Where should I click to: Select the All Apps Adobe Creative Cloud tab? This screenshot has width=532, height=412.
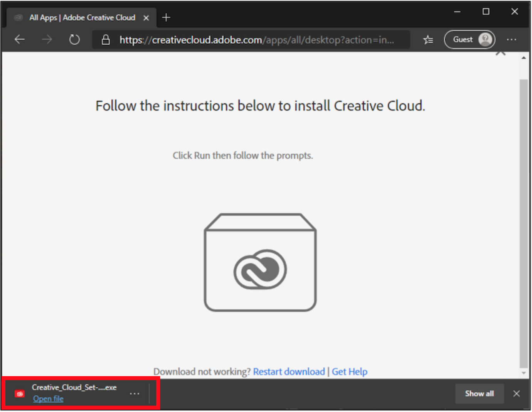click(82, 18)
